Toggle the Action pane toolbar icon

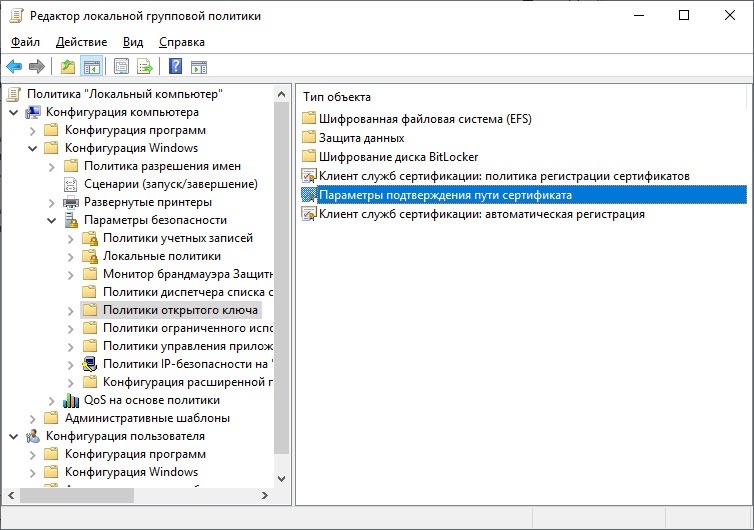199,67
